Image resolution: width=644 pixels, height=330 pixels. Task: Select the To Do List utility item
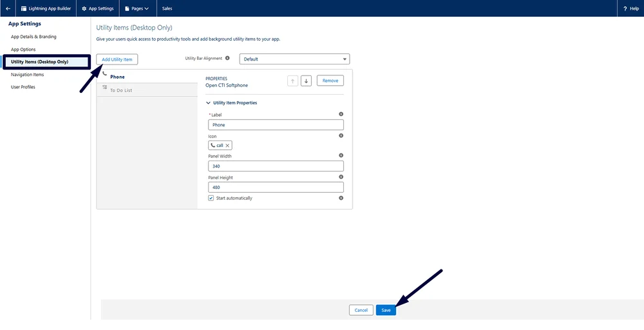coord(147,90)
